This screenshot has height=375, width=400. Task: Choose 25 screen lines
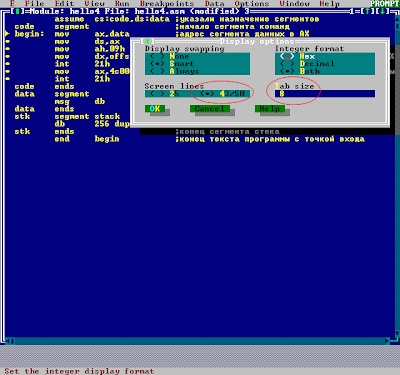(x=165, y=94)
